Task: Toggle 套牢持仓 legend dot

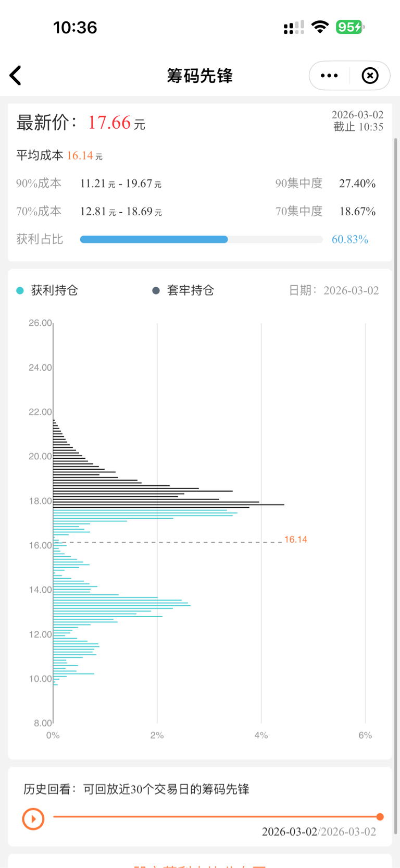Action: click(156, 291)
